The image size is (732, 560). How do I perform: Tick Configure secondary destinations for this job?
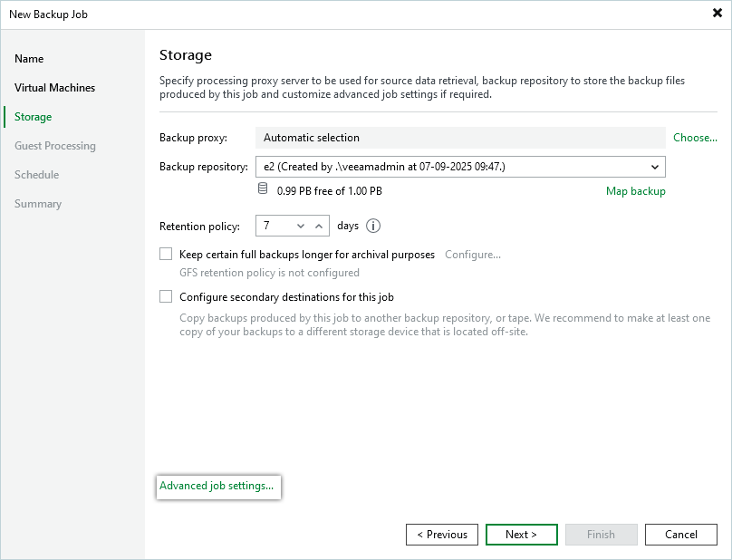pyautogui.click(x=166, y=296)
